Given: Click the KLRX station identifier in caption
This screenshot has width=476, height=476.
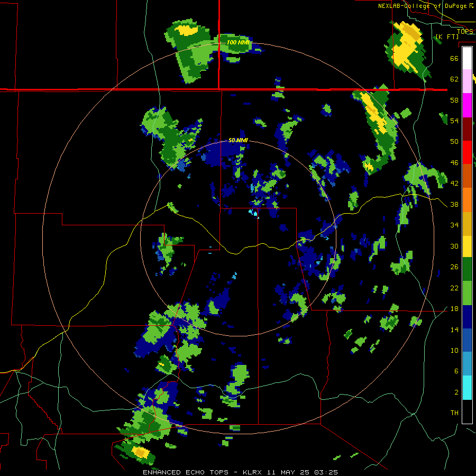Looking at the screenshot, I should [x=253, y=472].
